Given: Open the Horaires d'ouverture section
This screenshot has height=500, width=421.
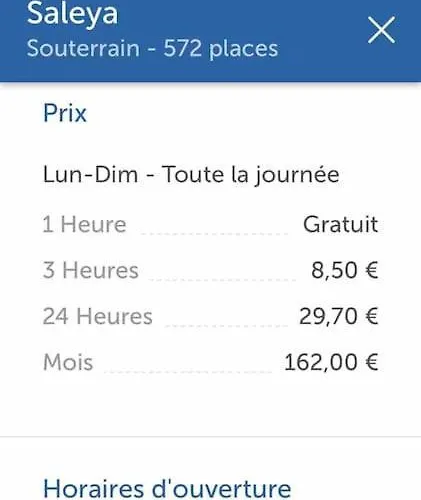Looking at the screenshot, I should [x=167, y=489].
